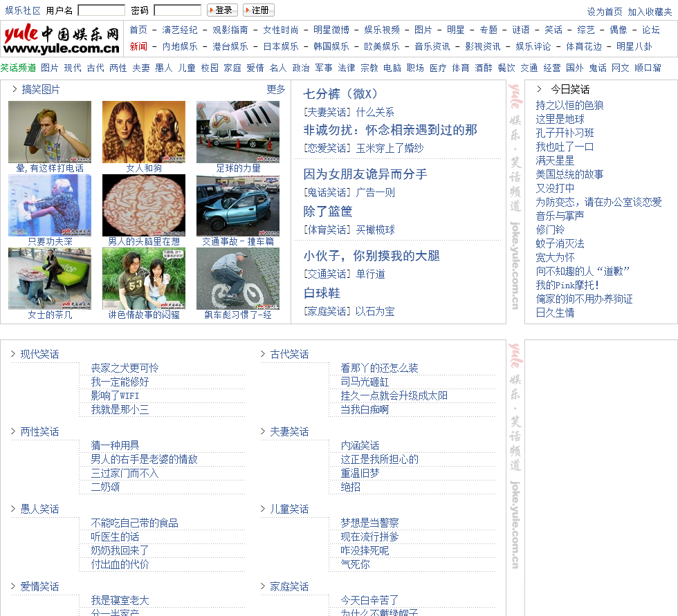
Task: Open the 晕,有这样打电话 thumbnail
Action: click(50, 132)
